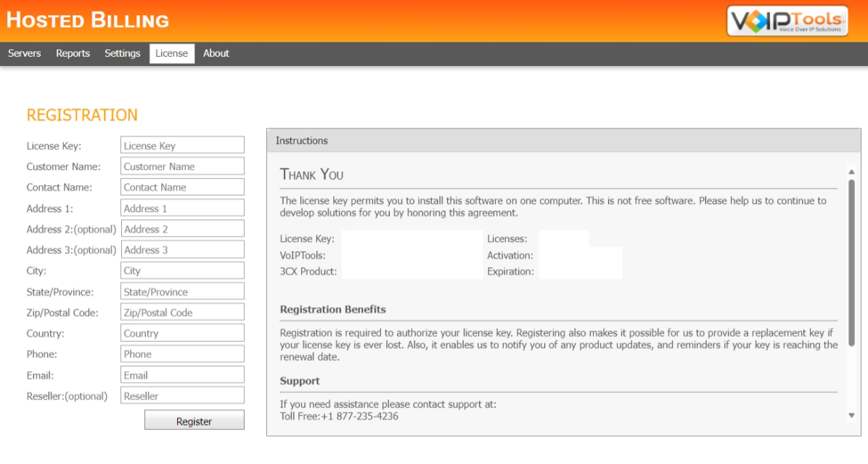Click the scrollbar down arrow in Instructions

[851, 415]
